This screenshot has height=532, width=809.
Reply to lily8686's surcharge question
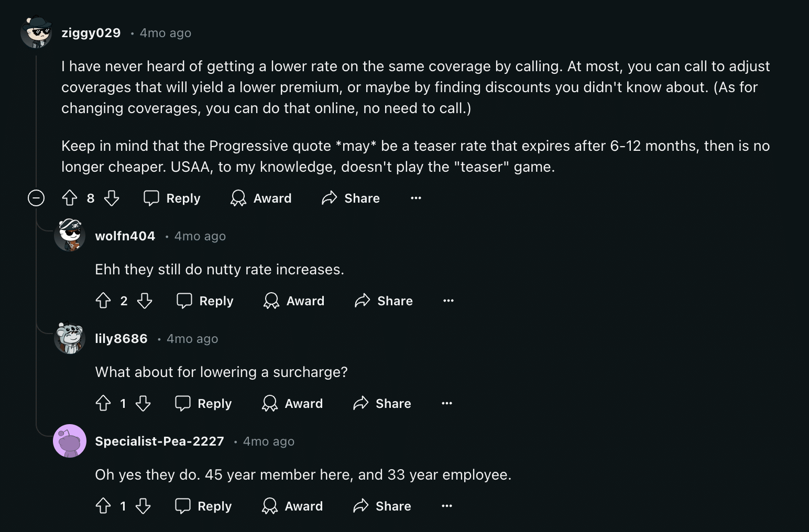pos(203,403)
